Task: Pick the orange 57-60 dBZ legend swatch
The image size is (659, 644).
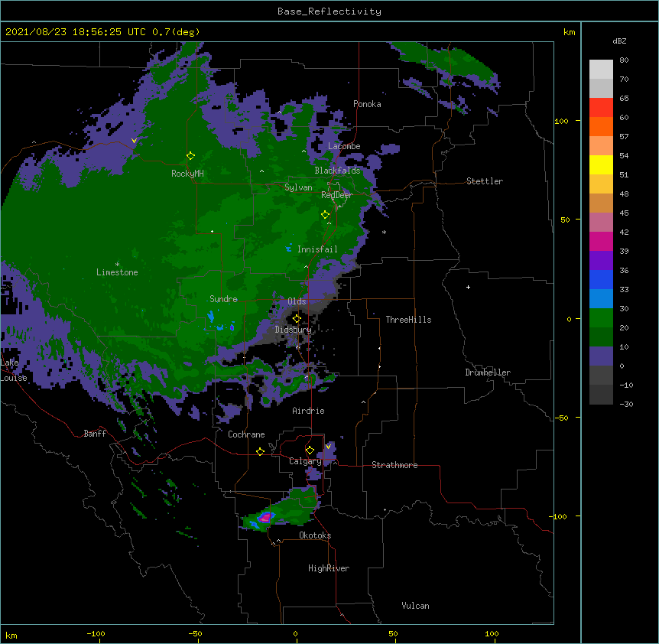Action: pyautogui.click(x=601, y=126)
